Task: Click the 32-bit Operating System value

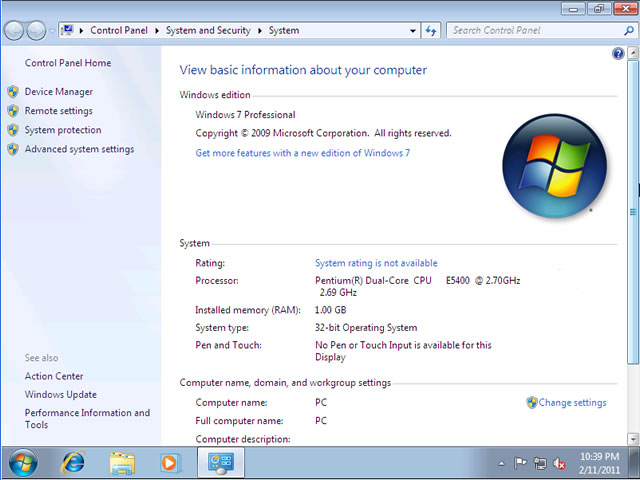Action: (366, 328)
